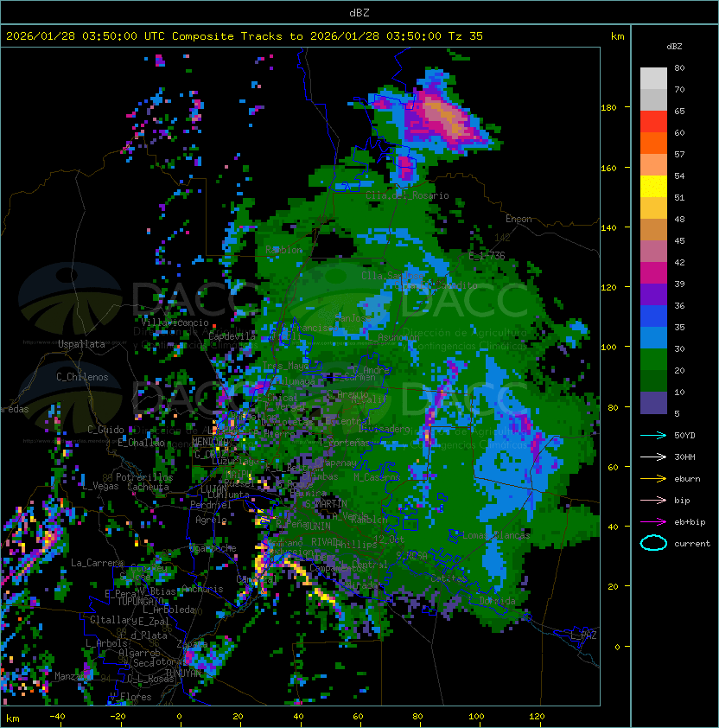Click the 'JUNIN' place label
The image size is (719, 728).
pos(317,526)
